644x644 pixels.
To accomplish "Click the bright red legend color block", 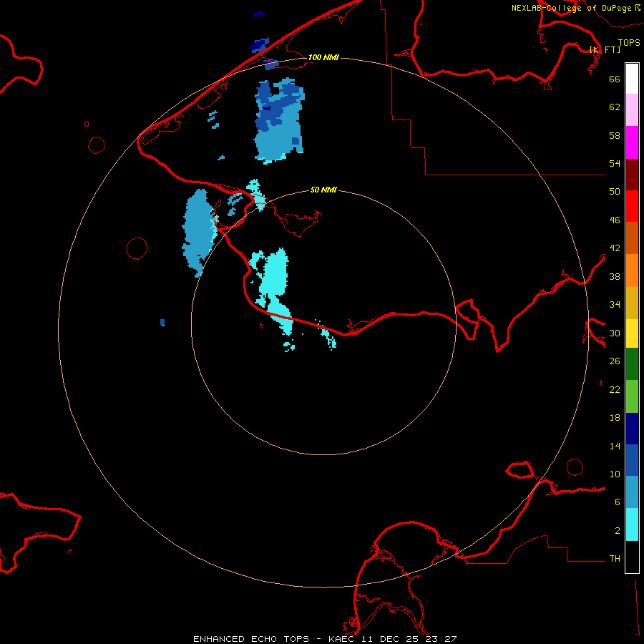I will pos(632,206).
